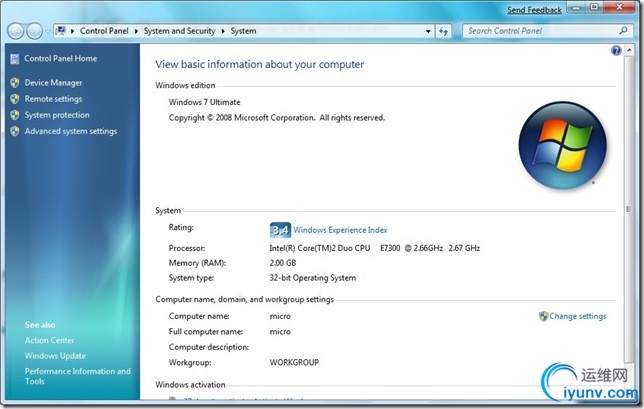Expand arrow before Control Panel breadcrumb

coord(72,31)
